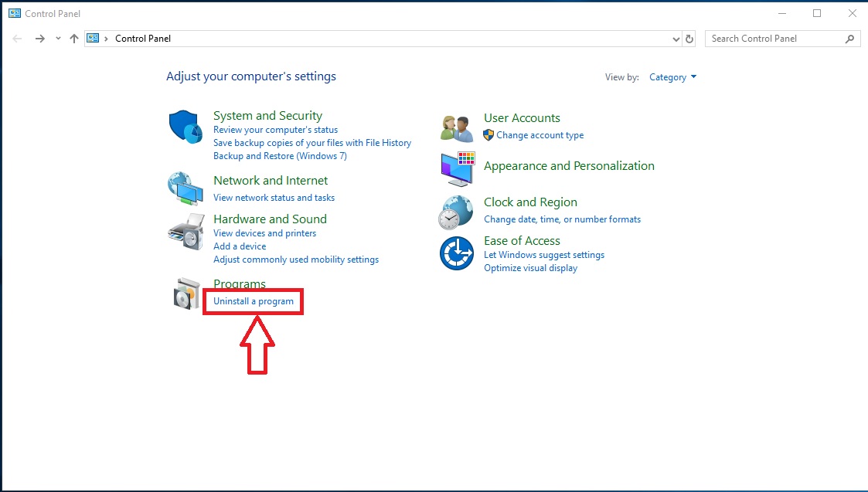Open the View by Category dropdown
This screenshot has width=868, height=492.
tap(672, 77)
